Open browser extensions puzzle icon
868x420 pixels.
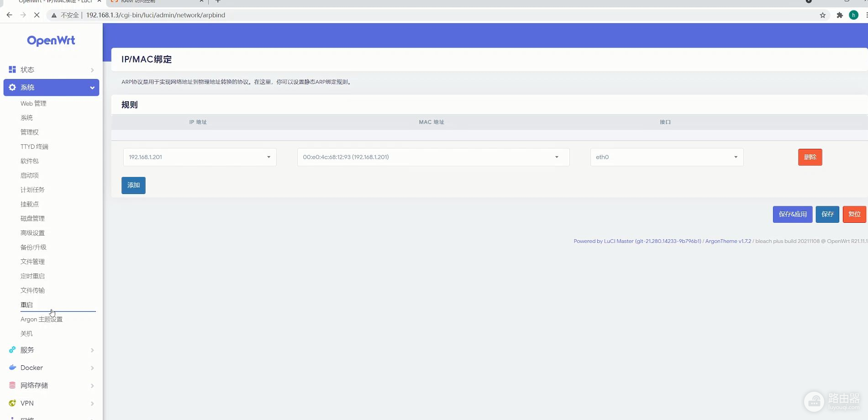click(x=840, y=15)
